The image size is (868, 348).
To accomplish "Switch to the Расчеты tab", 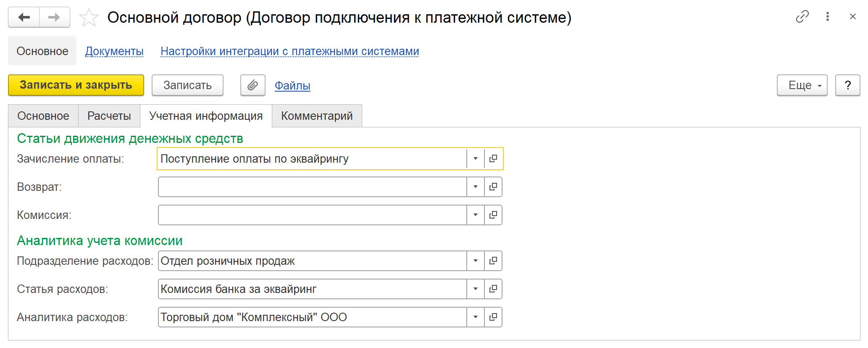I will 109,116.
